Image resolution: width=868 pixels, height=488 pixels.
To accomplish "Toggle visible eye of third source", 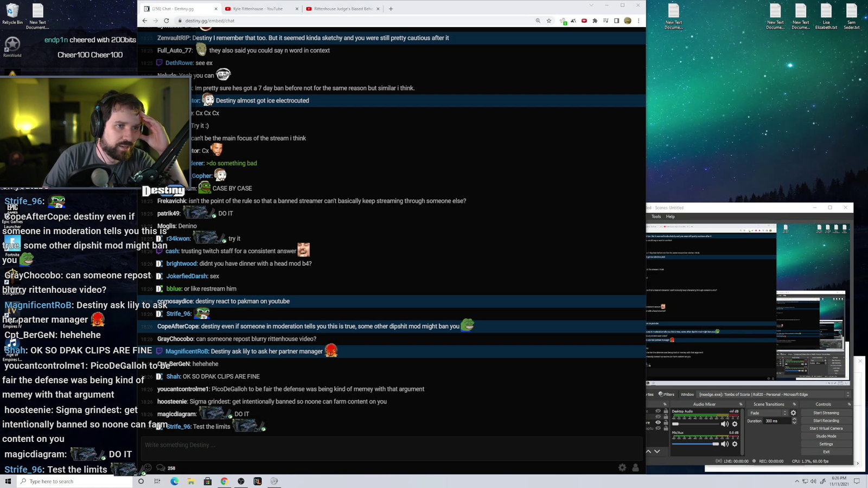I will coord(658,422).
